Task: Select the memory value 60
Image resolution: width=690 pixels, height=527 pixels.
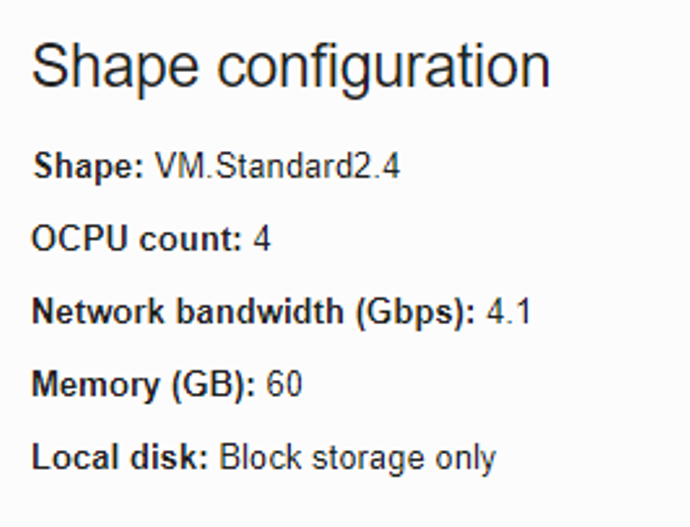Action: [x=284, y=385]
